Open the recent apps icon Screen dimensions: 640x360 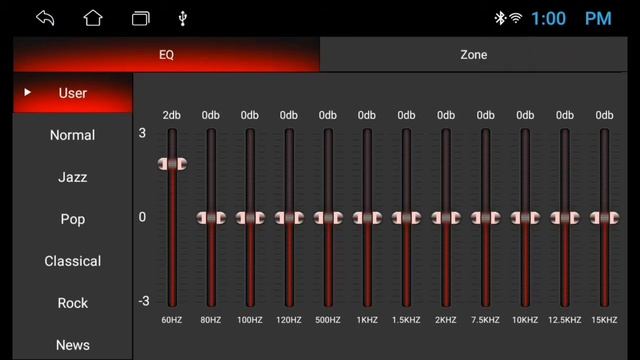pyautogui.click(x=140, y=19)
